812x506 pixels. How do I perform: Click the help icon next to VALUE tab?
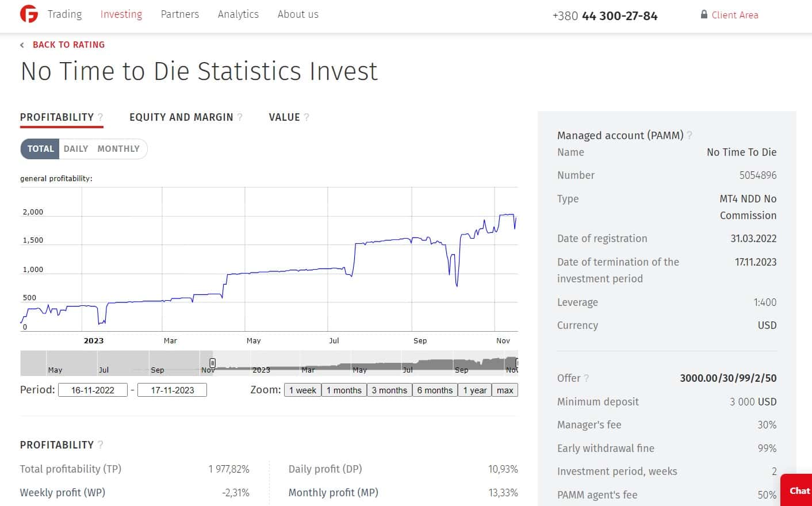click(x=307, y=117)
